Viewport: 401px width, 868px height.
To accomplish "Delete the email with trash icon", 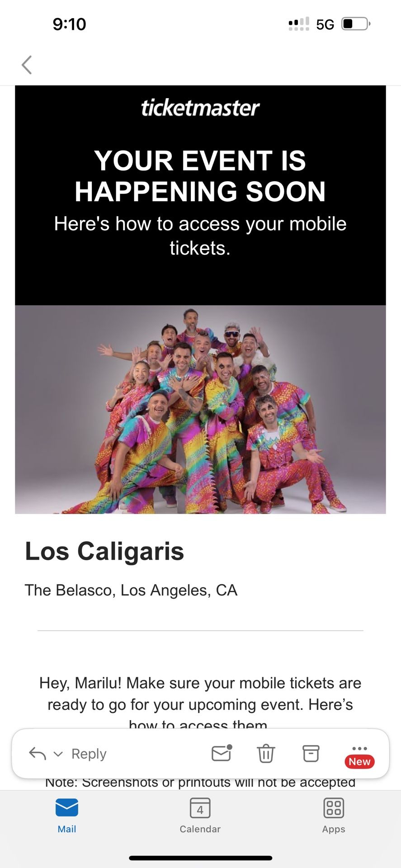I will [x=266, y=753].
